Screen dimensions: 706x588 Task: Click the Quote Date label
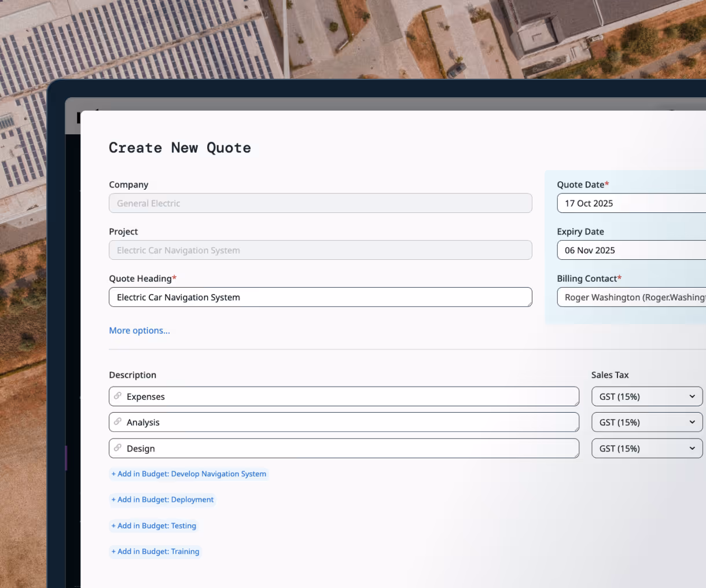pyautogui.click(x=583, y=185)
